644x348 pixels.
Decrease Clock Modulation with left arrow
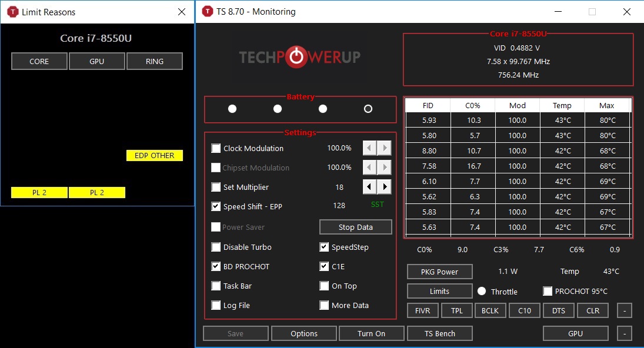(x=369, y=148)
